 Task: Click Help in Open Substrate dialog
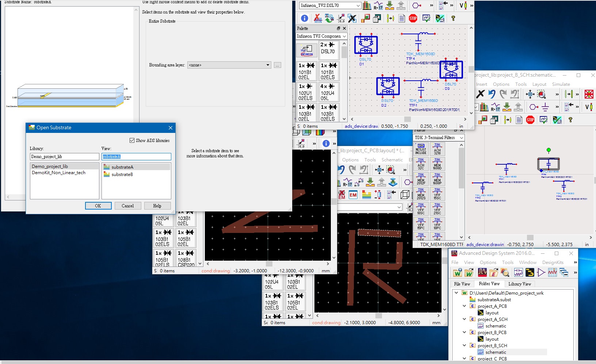pyautogui.click(x=157, y=206)
